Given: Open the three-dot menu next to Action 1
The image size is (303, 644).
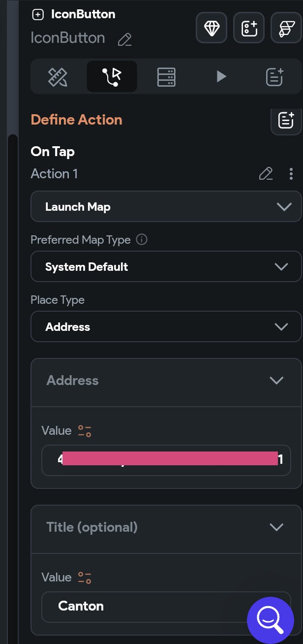Looking at the screenshot, I should [x=291, y=174].
